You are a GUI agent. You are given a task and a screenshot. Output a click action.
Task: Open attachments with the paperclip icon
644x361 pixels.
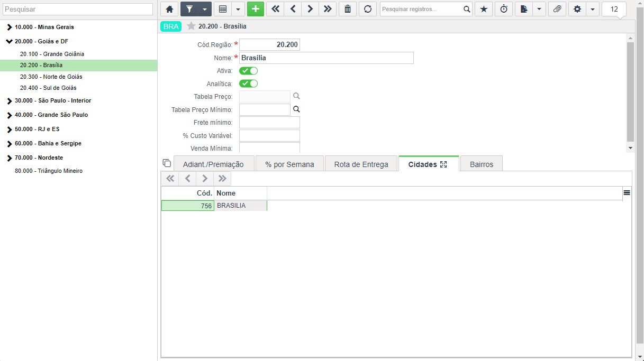tap(557, 9)
